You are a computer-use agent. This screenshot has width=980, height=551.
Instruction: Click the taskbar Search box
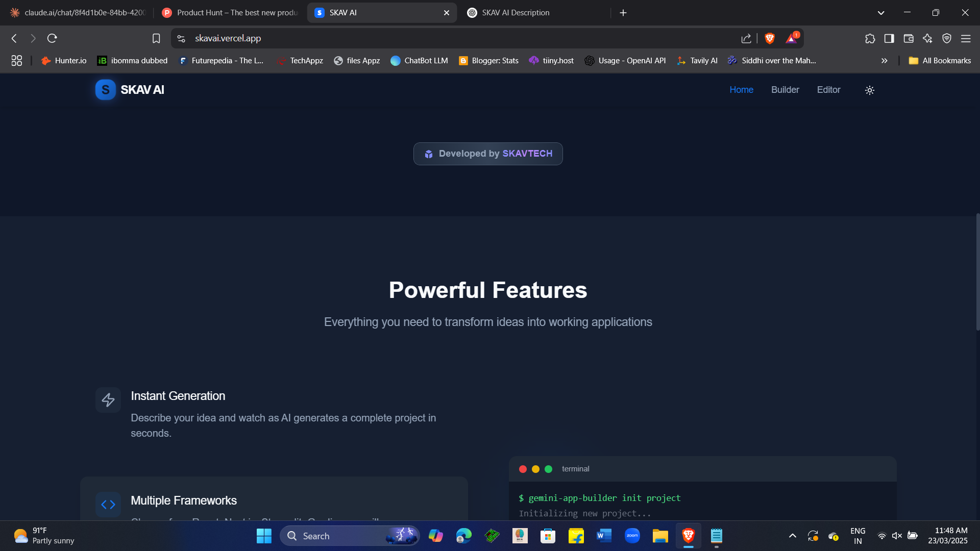point(350,536)
